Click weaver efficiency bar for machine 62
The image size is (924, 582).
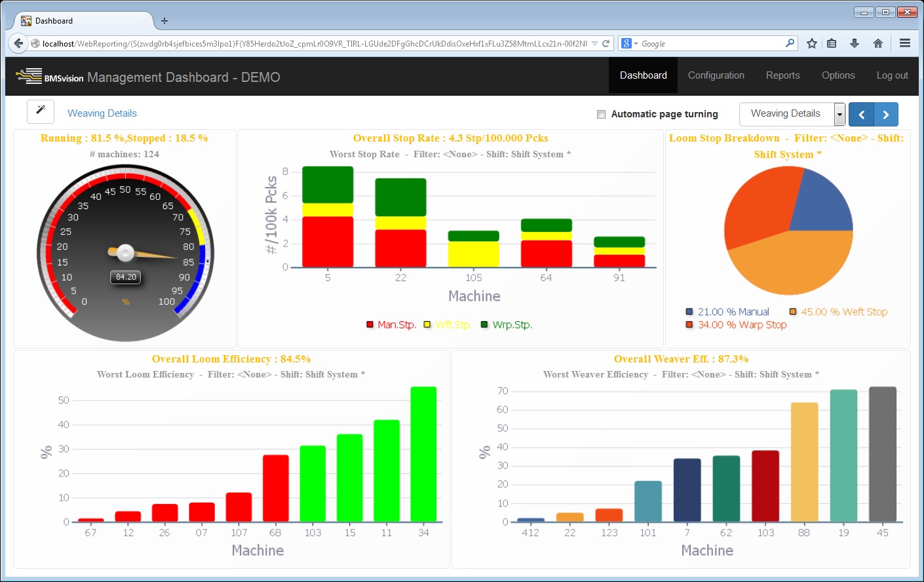click(x=726, y=489)
